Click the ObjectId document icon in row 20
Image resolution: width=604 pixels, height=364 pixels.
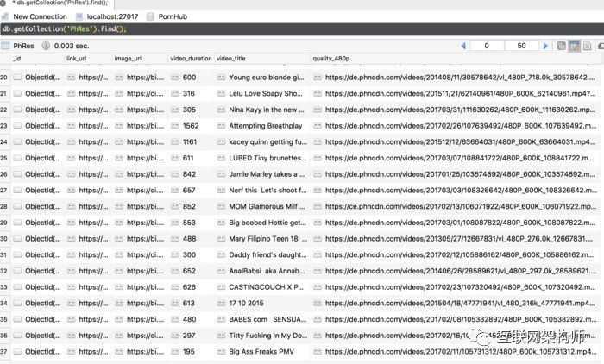[17, 78]
